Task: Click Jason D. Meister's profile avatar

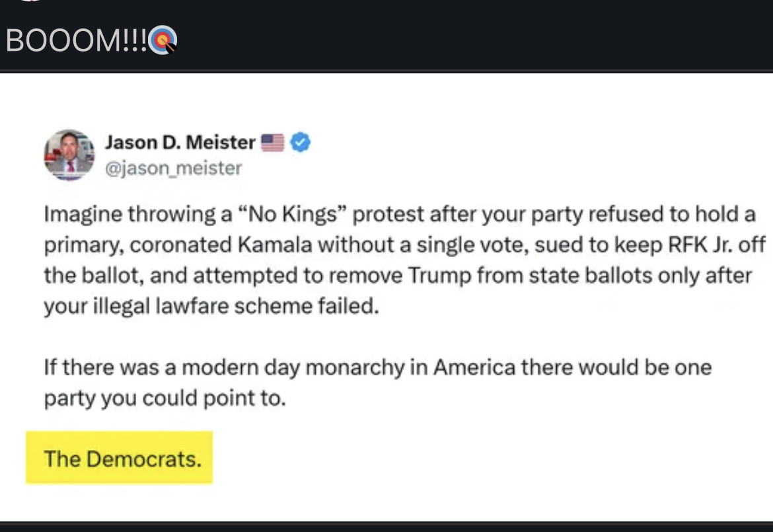Action: tap(69, 155)
